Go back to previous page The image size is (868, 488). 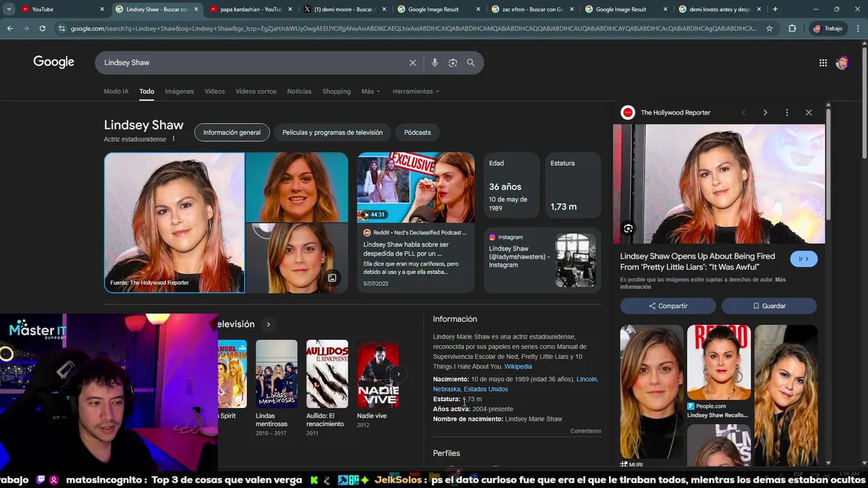(x=9, y=28)
